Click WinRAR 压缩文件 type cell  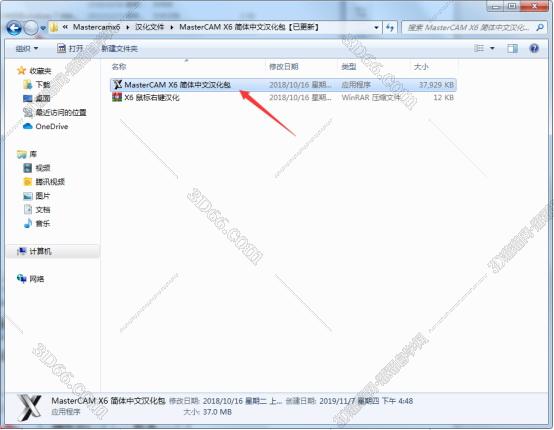(371, 97)
